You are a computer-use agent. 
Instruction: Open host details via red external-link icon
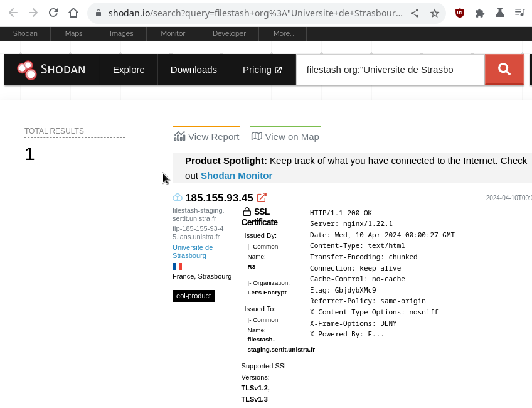point(262,198)
